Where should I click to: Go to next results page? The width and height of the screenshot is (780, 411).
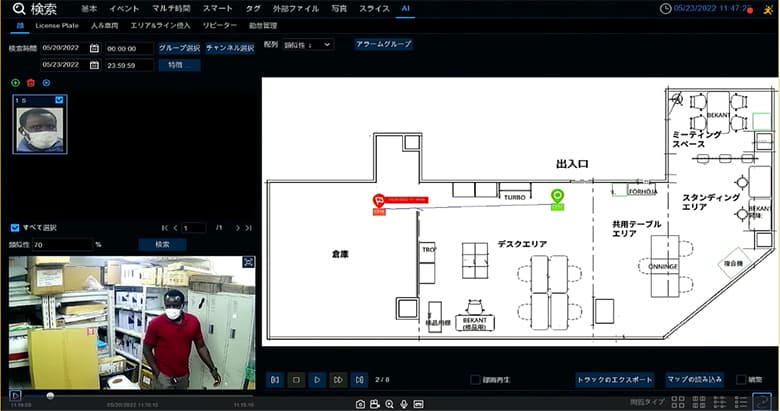point(237,228)
